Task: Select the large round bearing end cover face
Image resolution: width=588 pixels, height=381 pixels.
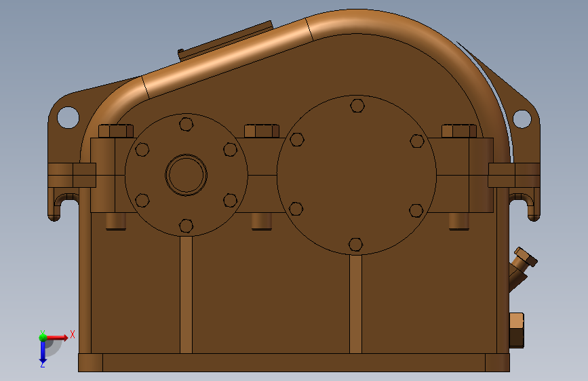Action: pos(357,175)
